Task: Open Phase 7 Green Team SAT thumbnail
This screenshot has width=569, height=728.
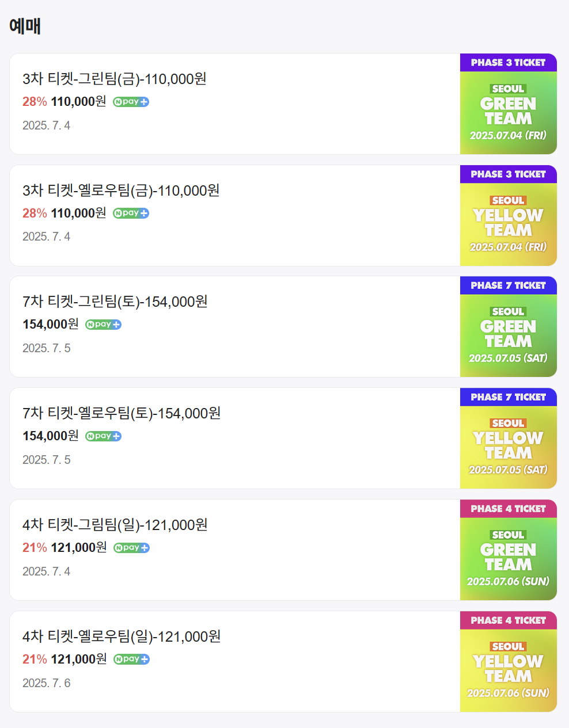Action: tap(509, 327)
